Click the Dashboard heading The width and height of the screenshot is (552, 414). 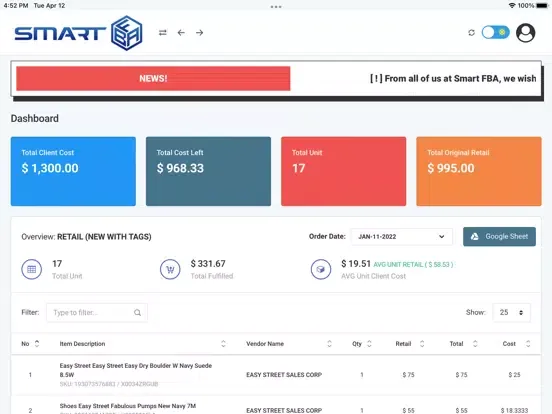pyautogui.click(x=34, y=119)
